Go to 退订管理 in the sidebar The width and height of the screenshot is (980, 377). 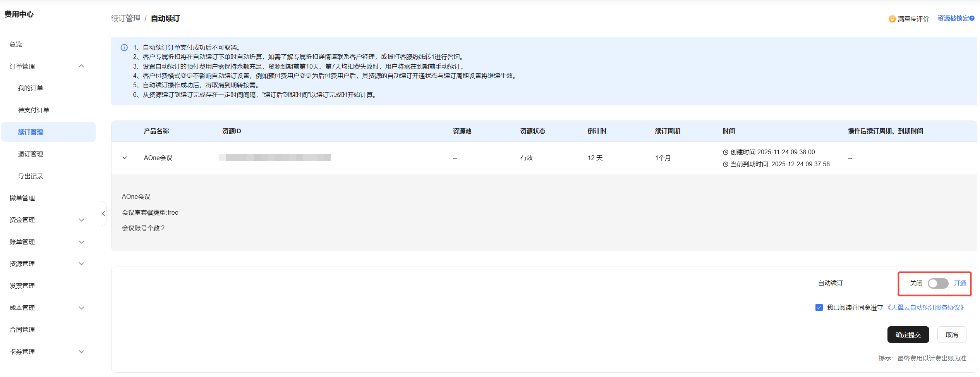pos(31,154)
